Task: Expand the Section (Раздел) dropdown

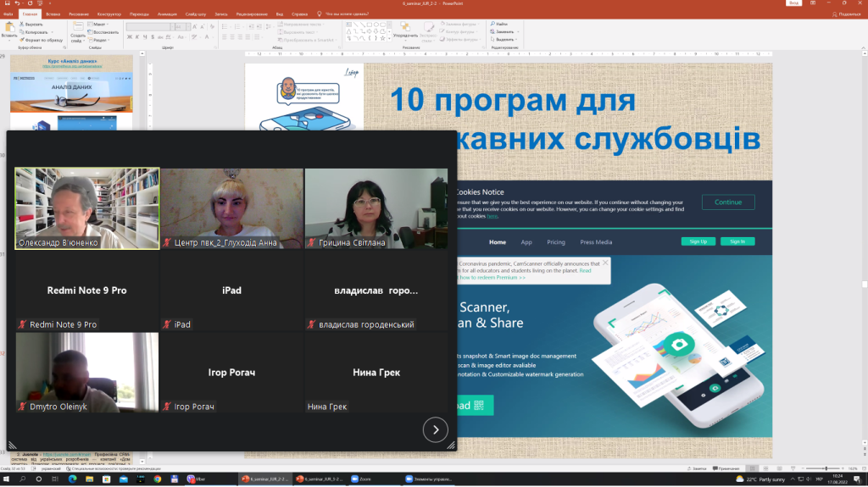Action: pyautogui.click(x=100, y=40)
